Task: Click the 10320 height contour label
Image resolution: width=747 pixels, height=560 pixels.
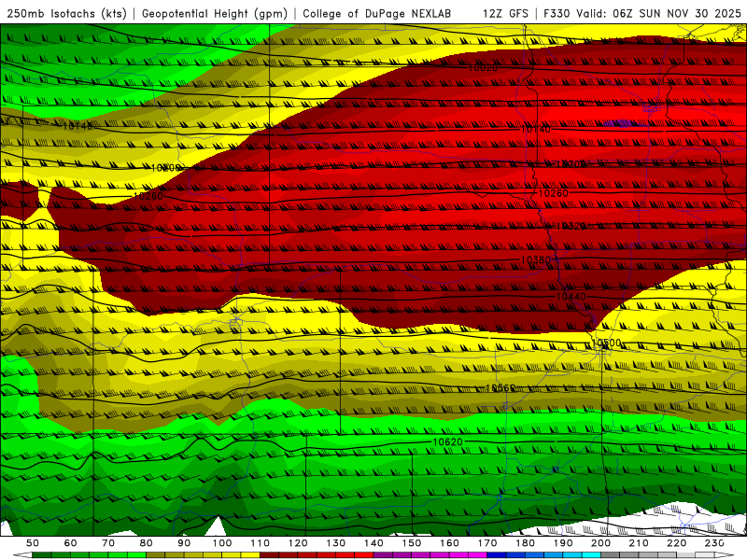Action: pyautogui.click(x=571, y=226)
